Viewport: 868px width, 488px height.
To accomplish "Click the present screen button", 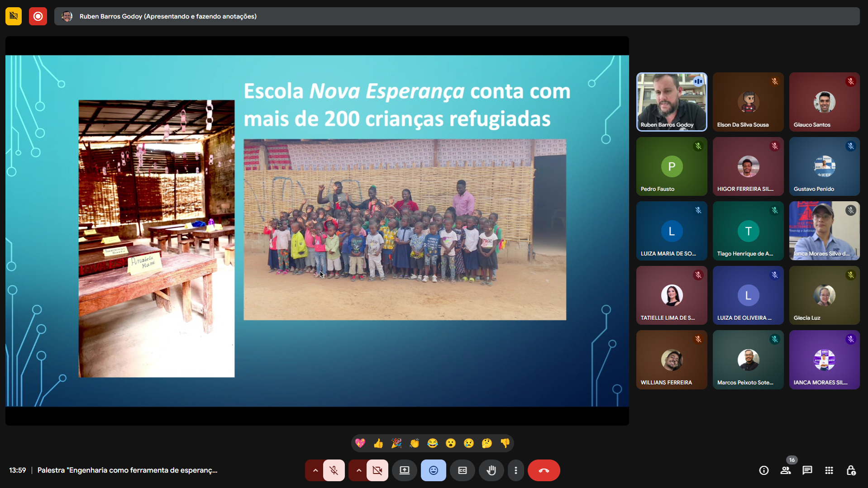I will click(404, 470).
